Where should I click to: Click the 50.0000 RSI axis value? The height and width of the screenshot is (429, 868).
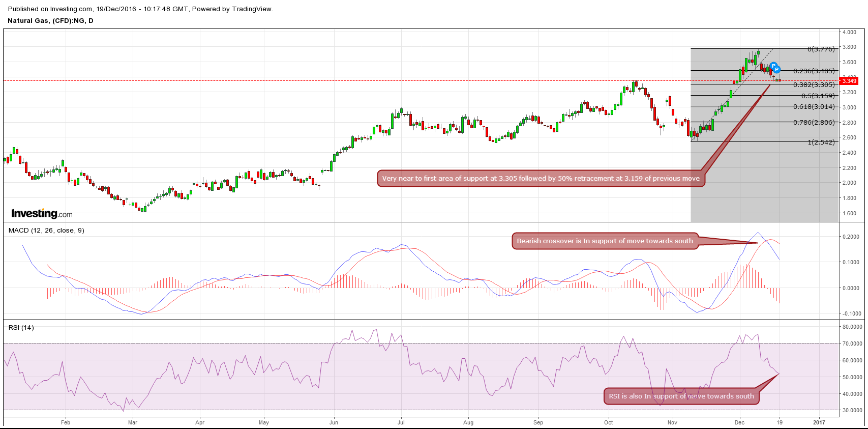pos(852,378)
